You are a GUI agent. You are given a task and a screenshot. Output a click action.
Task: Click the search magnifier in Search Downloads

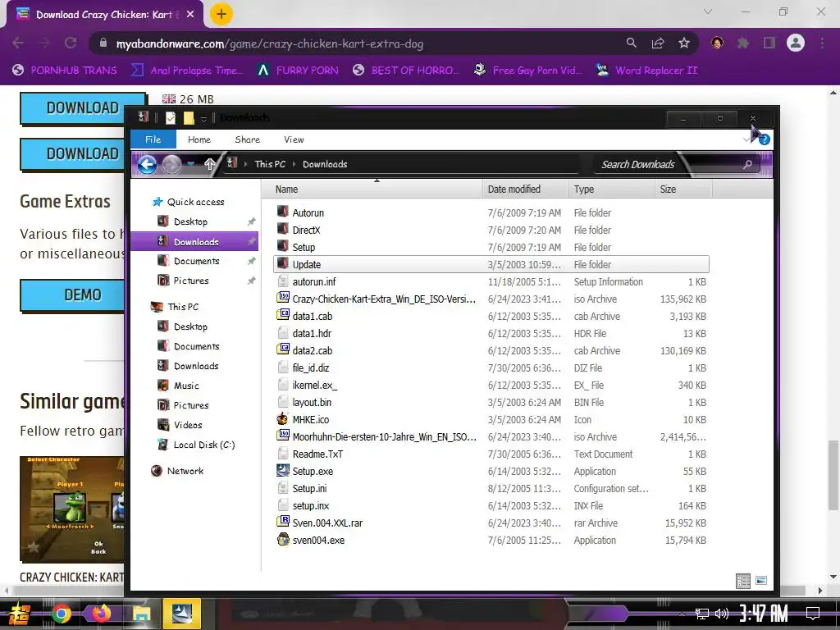click(747, 164)
